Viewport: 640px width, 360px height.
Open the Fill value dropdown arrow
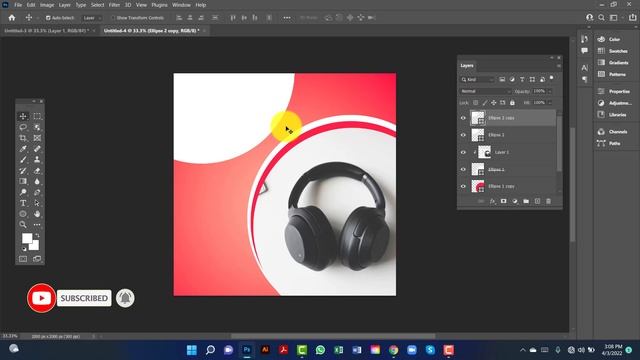(549, 103)
